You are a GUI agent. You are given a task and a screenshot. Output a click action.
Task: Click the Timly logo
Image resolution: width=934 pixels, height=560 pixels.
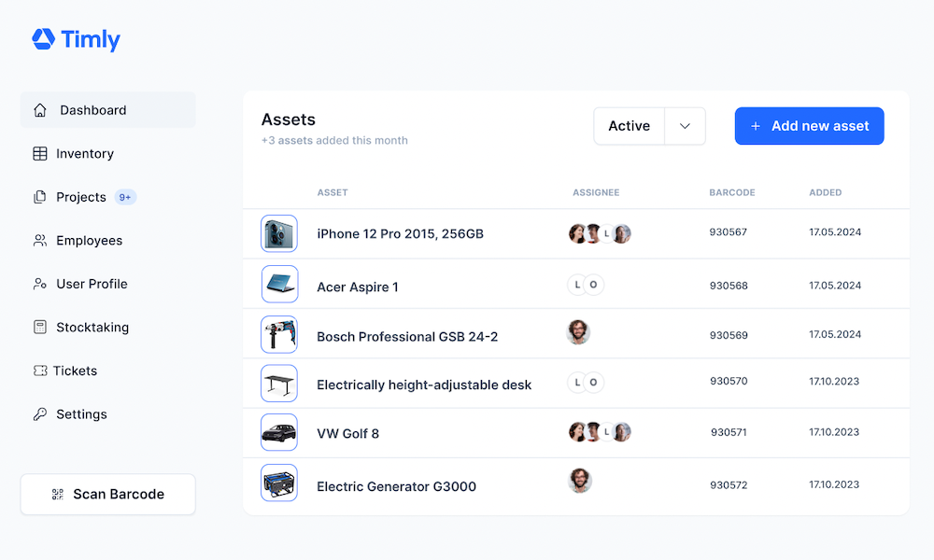click(x=76, y=39)
